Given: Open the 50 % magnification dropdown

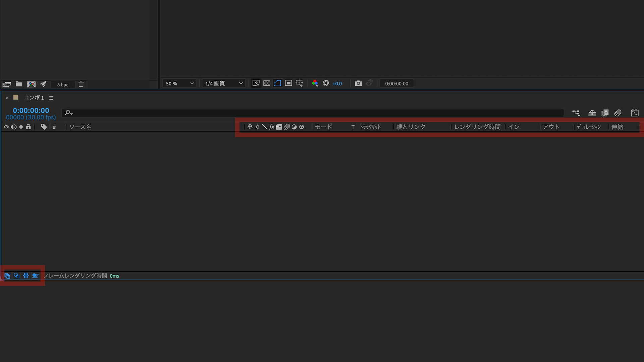Looking at the screenshot, I should (180, 83).
